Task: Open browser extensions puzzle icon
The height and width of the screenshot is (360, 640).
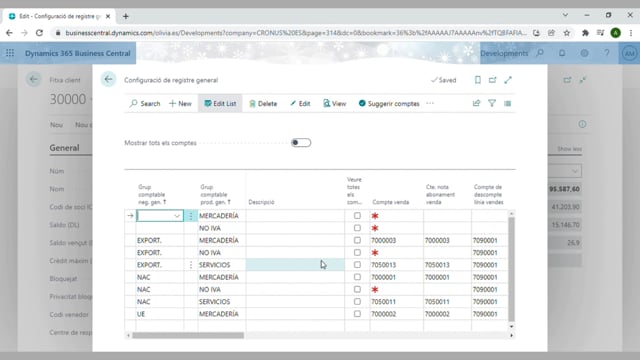Action: [x=585, y=33]
